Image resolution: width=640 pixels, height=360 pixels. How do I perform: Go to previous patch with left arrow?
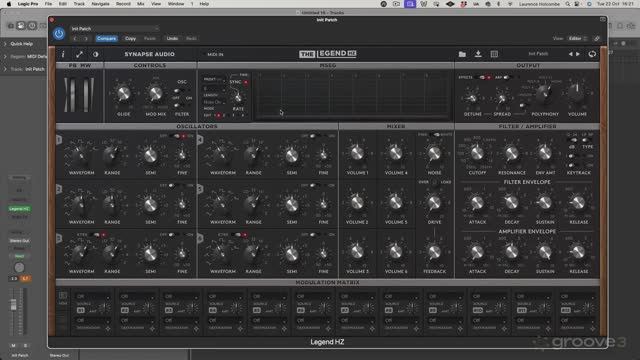(x=571, y=54)
